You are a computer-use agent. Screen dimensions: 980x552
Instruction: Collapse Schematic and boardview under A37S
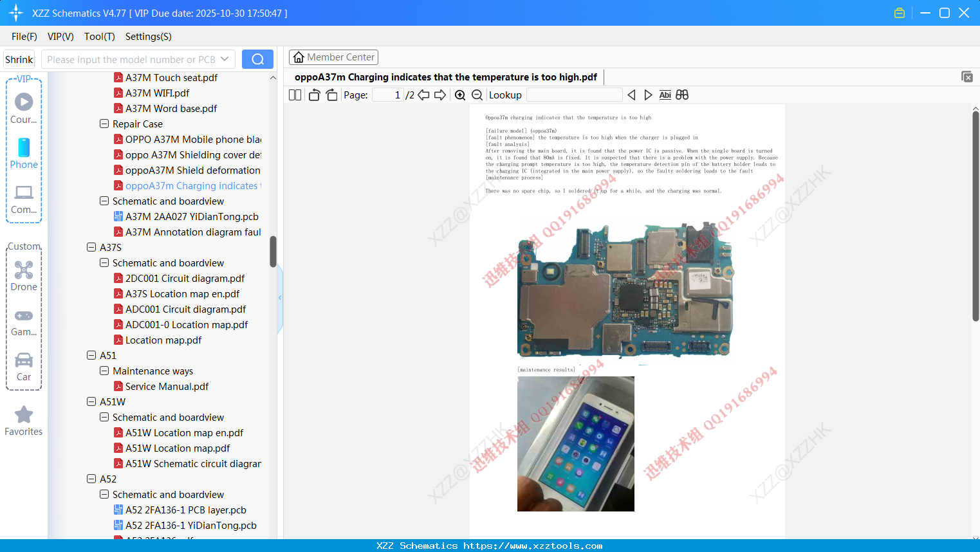(x=104, y=262)
